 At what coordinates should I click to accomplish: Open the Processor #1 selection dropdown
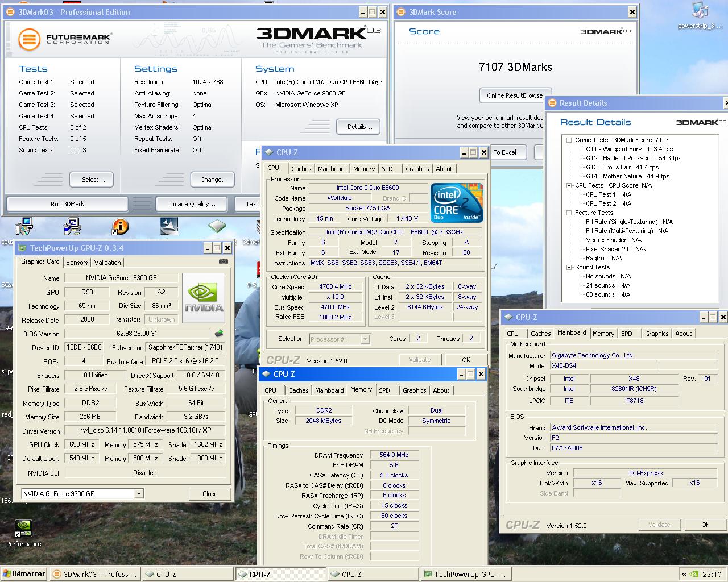pos(365,339)
